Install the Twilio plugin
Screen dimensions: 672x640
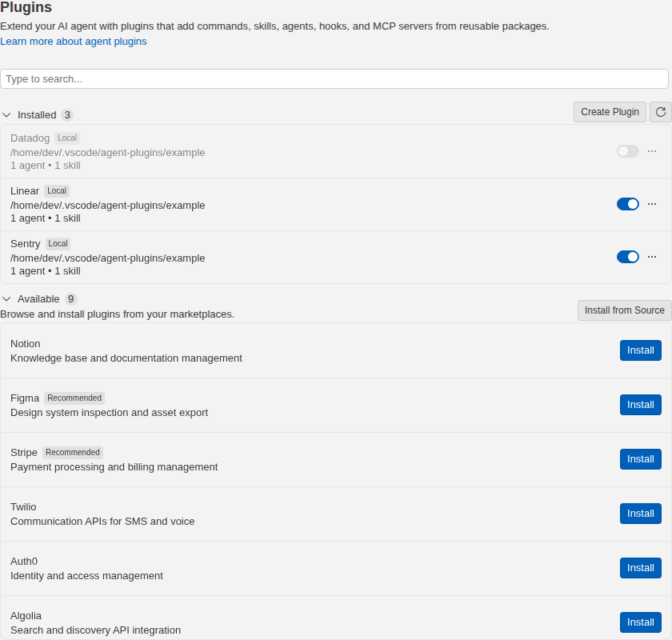pos(640,514)
